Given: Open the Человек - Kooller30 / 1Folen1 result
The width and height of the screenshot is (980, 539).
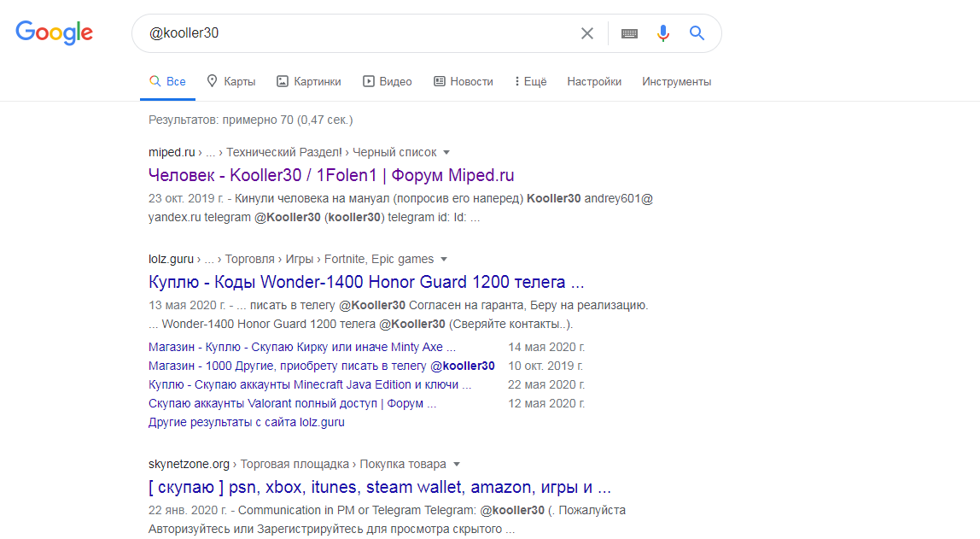Looking at the screenshot, I should (331, 175).
